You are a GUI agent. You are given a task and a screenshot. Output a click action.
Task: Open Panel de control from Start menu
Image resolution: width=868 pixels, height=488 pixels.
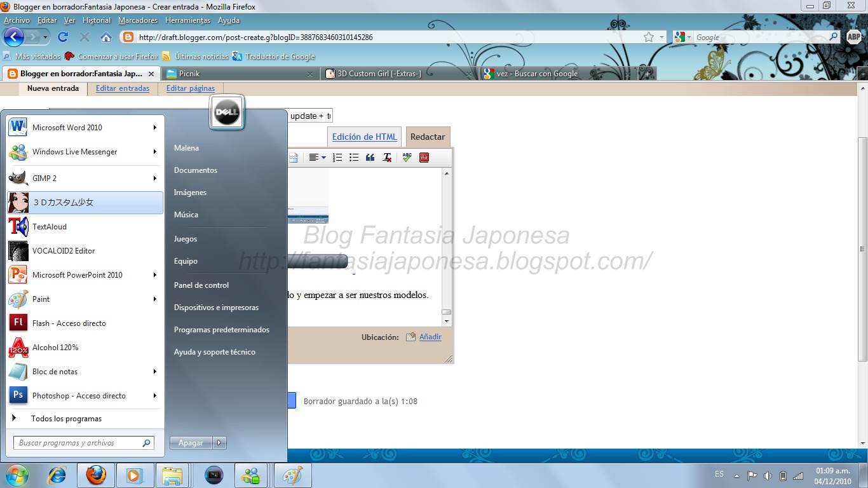201,285
